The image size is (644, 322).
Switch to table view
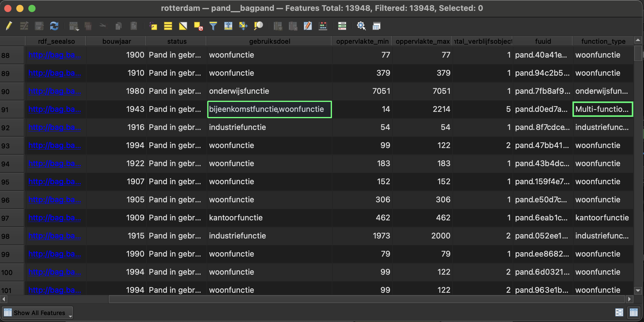[634, 312]
